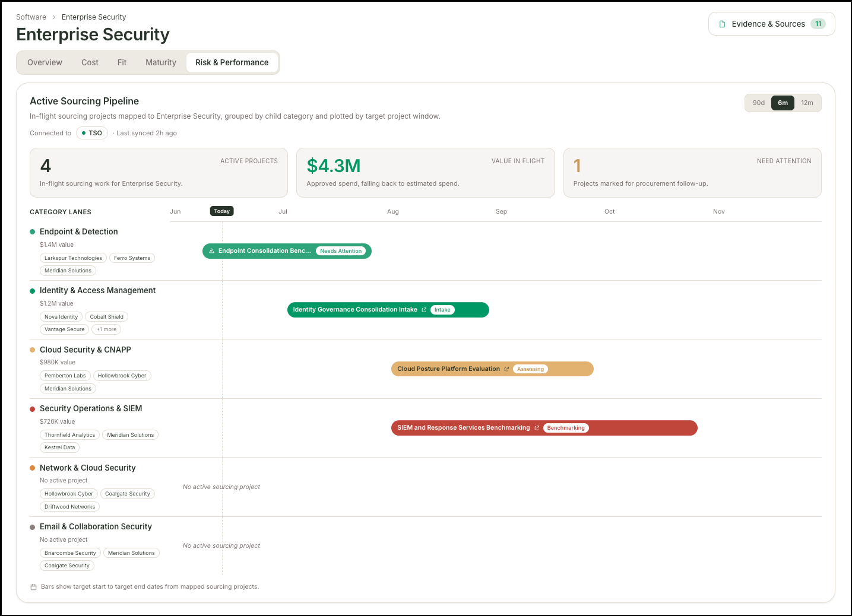Image resolution: width=852 pixels, height=616 pixels.
Task: Click the Software breadcrumb link
Action: (31, 17)
